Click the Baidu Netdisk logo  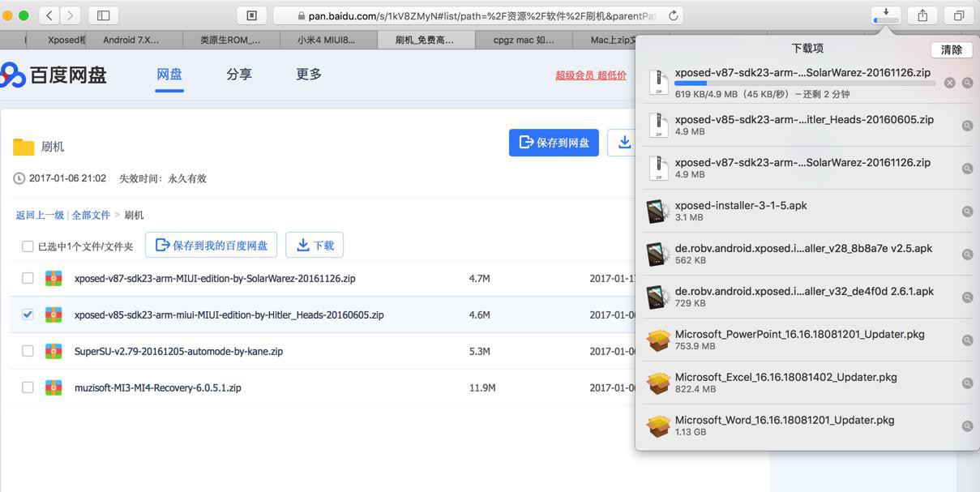pos(53,75)
